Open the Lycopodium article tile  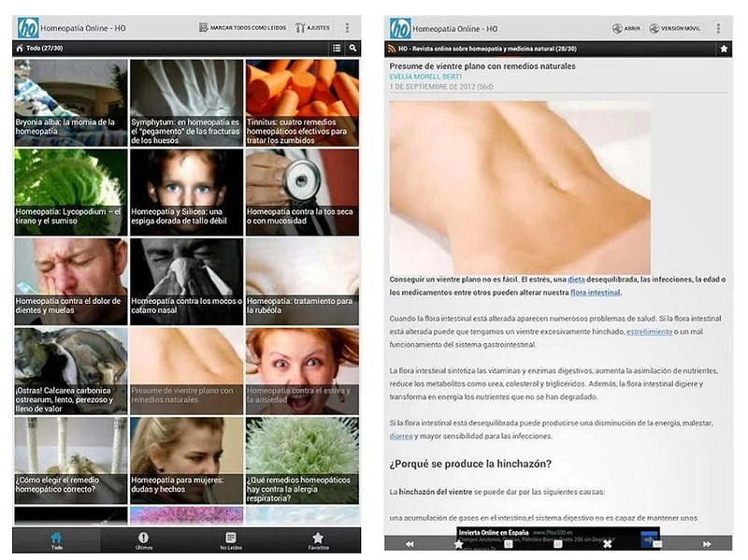71,193
